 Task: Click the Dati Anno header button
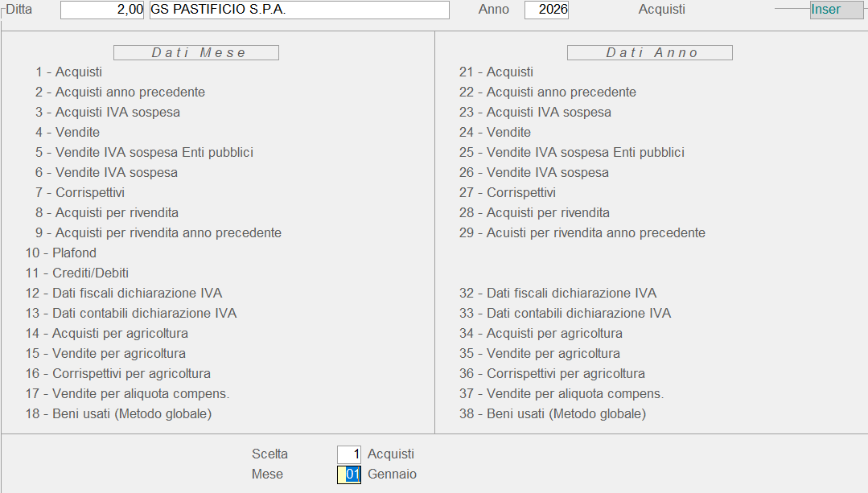coord(650,52)
